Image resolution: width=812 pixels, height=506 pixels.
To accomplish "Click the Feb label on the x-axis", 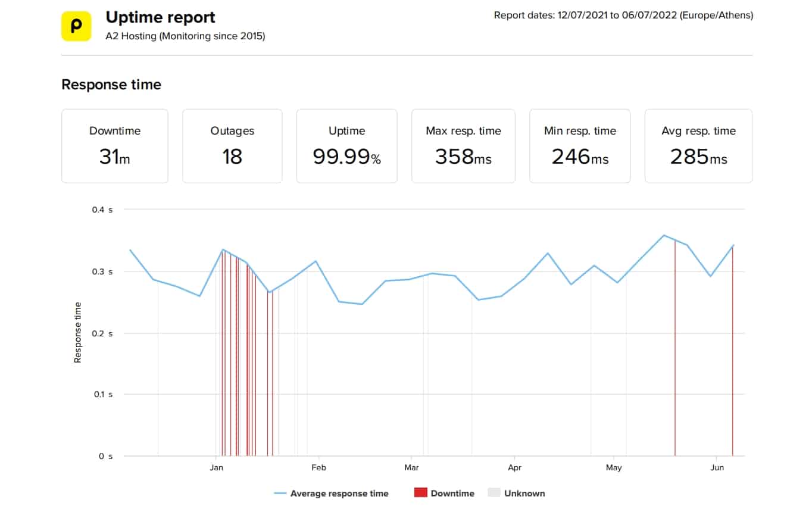I will click(319, 468).
